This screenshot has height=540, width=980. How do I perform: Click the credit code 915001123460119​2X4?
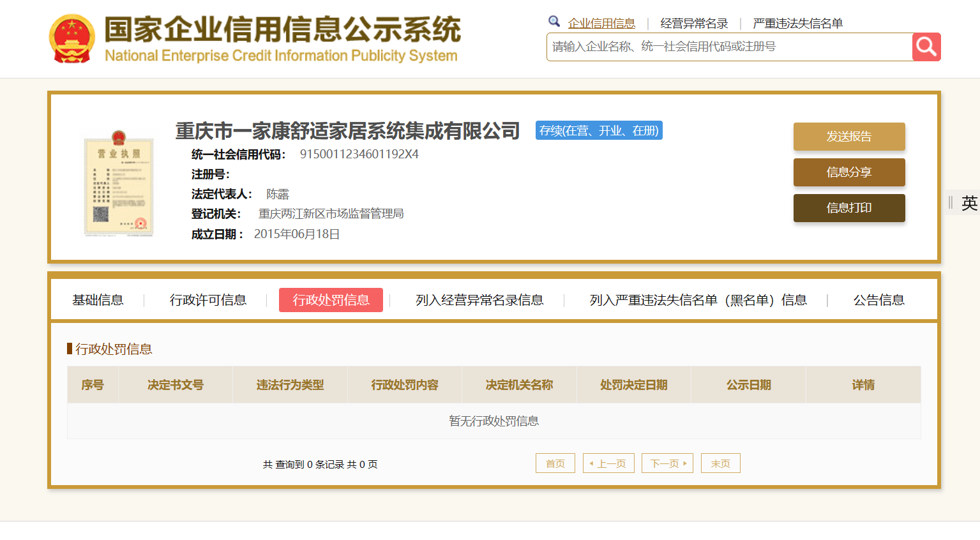tap(359, 154)
